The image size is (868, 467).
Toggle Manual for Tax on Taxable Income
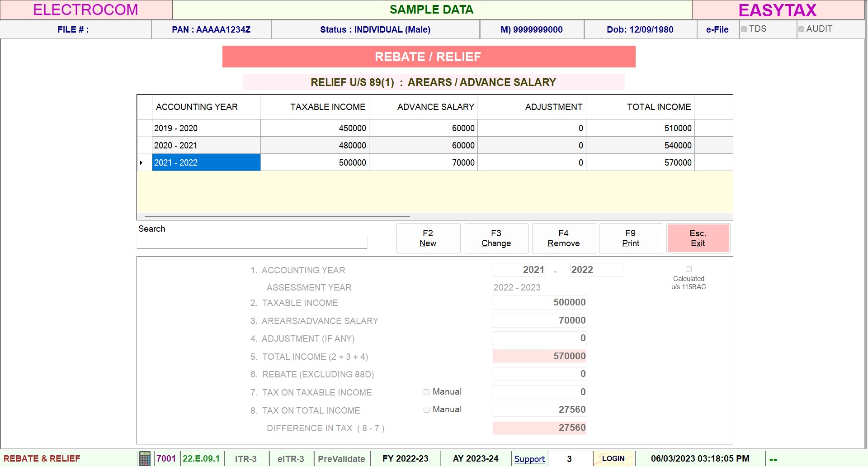coord(426,392)
